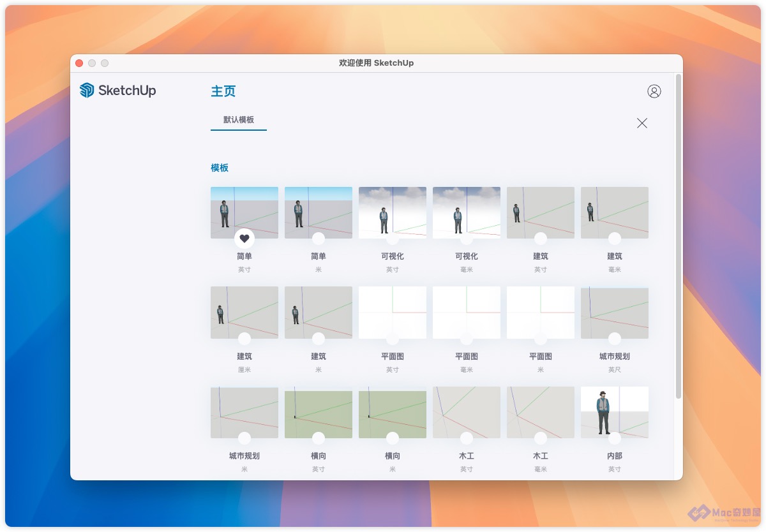The width and height of the screenshot is (766, 532).
Task: Mark 木工 毫米 template as favorite
Action: [x=541, y=438]
